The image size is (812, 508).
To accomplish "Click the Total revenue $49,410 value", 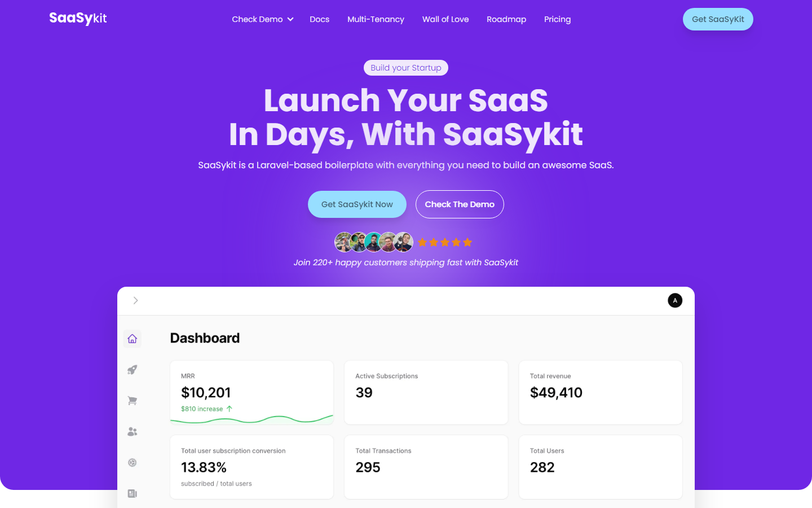I will tap(556, 392).
